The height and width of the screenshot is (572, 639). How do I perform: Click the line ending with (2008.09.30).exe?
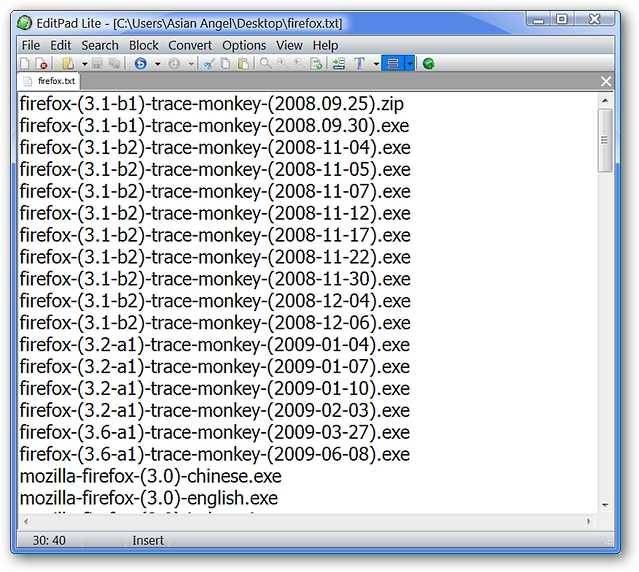(x=214, y=126)
